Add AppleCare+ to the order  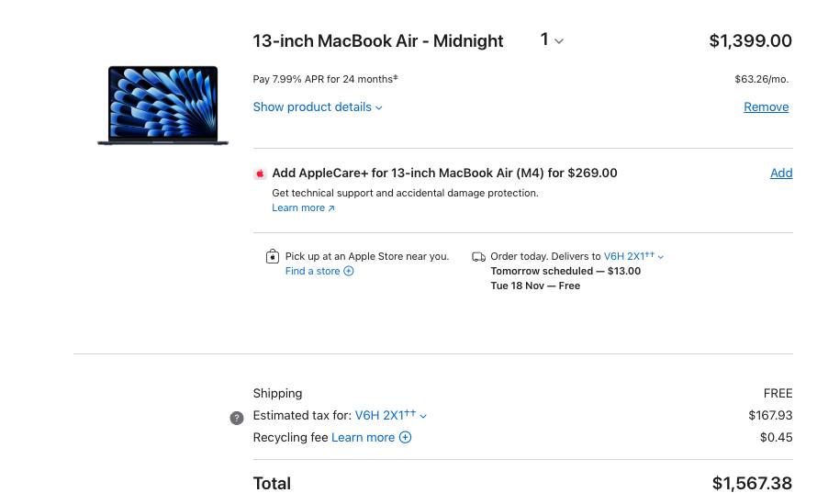coord(781,174)
